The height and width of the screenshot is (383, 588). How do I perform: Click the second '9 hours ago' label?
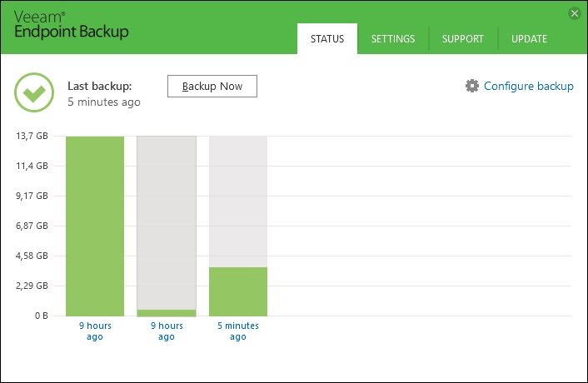click(167, 331)
